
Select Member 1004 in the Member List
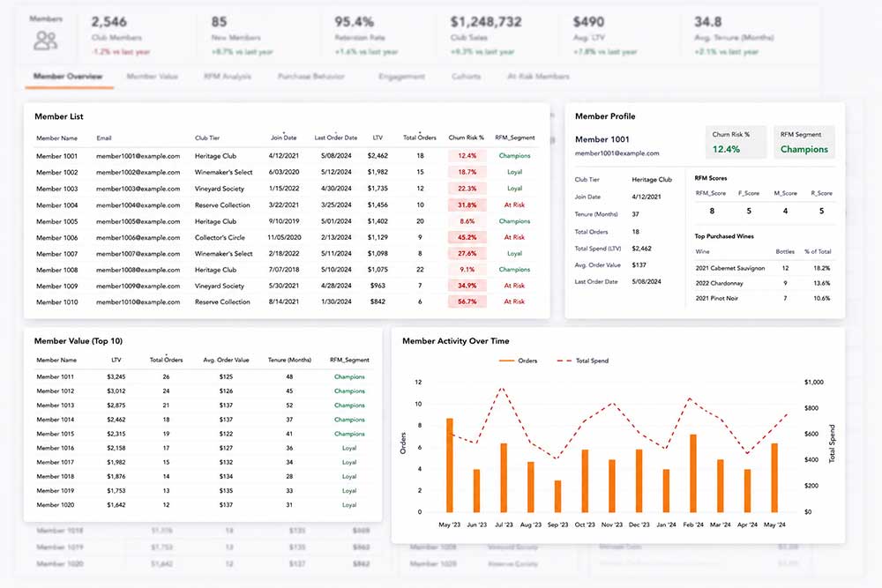[56, 205]
